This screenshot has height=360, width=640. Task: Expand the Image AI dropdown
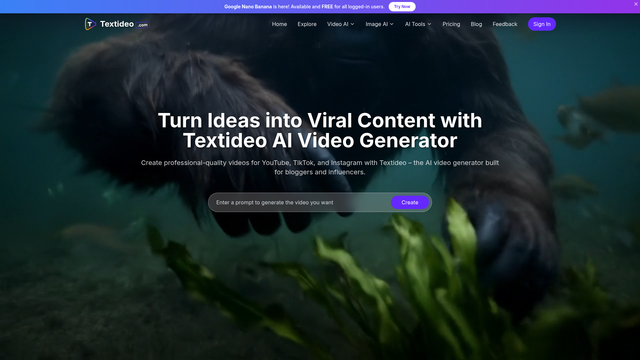(379, 24)
